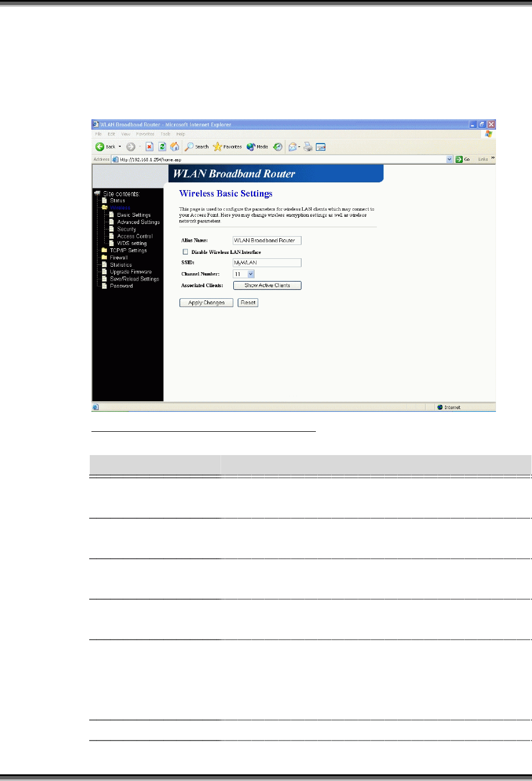Open the Tools menu

(x=165, y=134)
